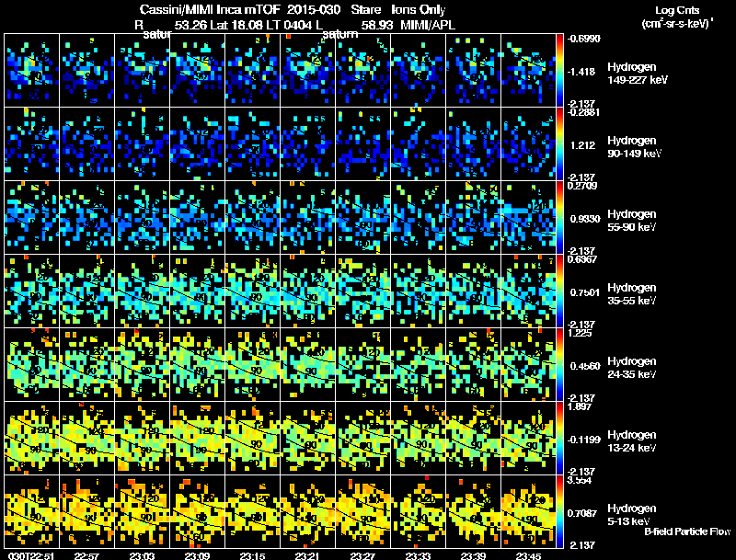
Task: Click the '23:39' time label
Action: pos(473,555)
